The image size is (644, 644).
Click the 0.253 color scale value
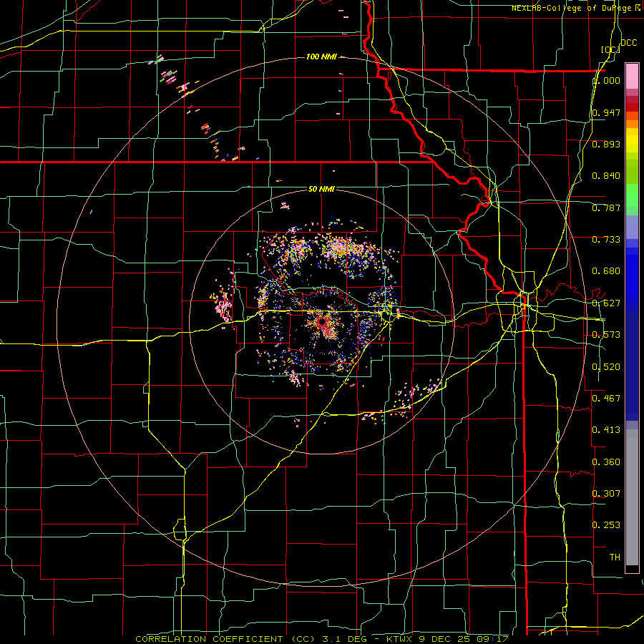(x=606, y=525)
